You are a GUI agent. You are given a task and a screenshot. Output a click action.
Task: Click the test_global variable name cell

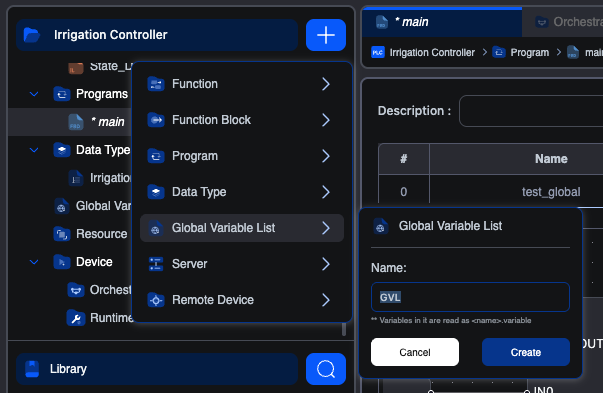click(x=551, y=192)
